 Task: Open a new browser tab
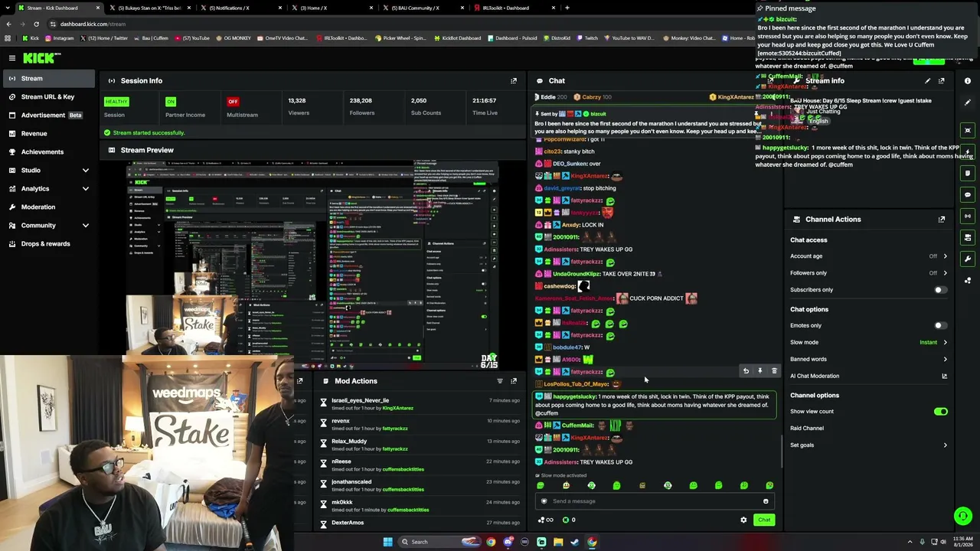point(567,8)
